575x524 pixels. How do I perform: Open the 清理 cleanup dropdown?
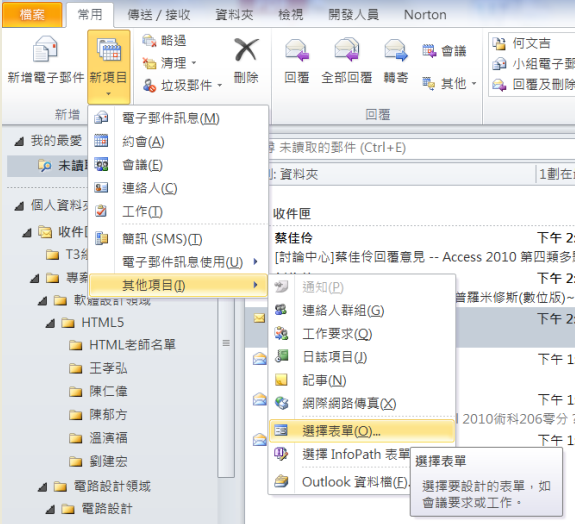(x=169, y=63)
